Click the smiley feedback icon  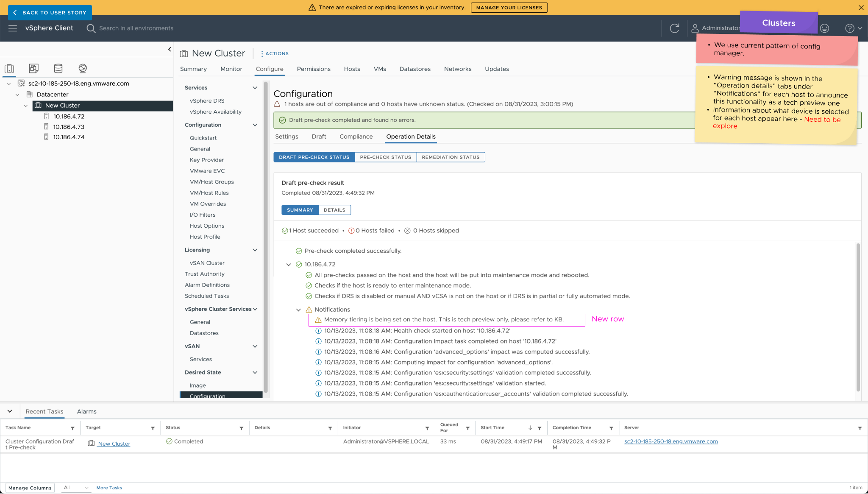824,28
